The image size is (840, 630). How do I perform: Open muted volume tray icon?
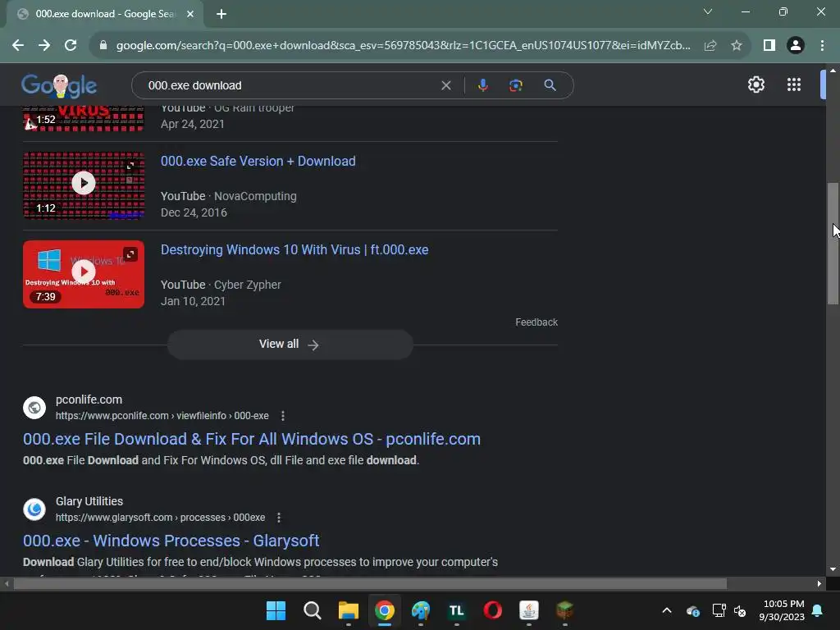tap(740, 610)
